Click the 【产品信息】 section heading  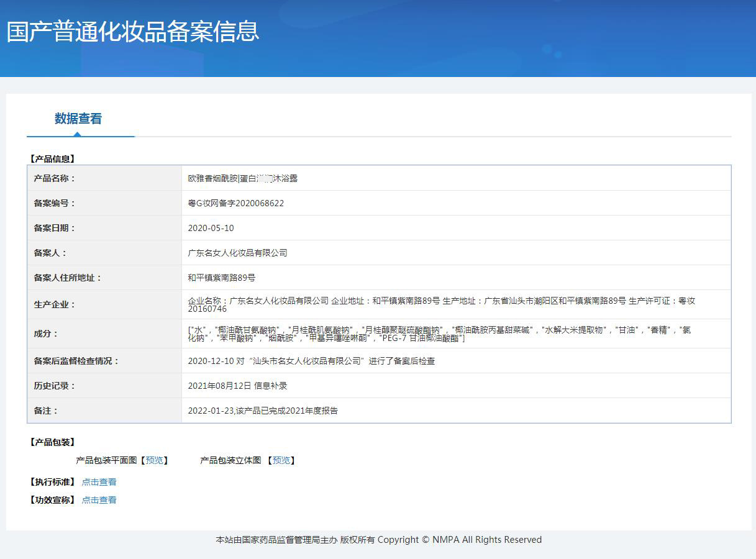[x=52, y=159]
